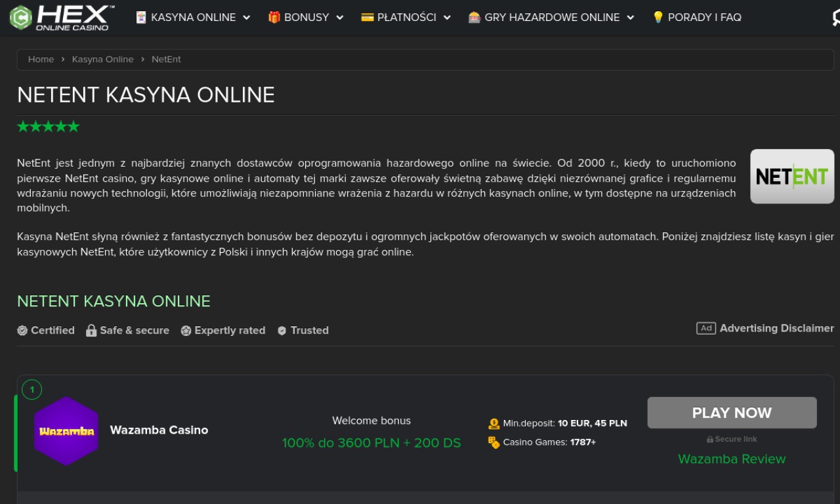Click the Expertly rated star badge icon
This screenshot has height=504, width=840.
[186, 331]
